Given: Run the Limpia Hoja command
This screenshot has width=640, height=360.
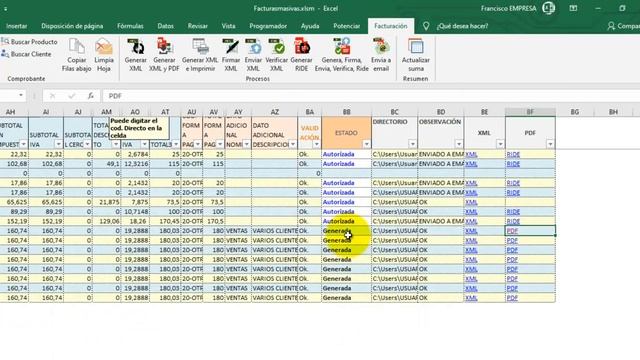Looking at the screenshot, I should coord(104,55).
